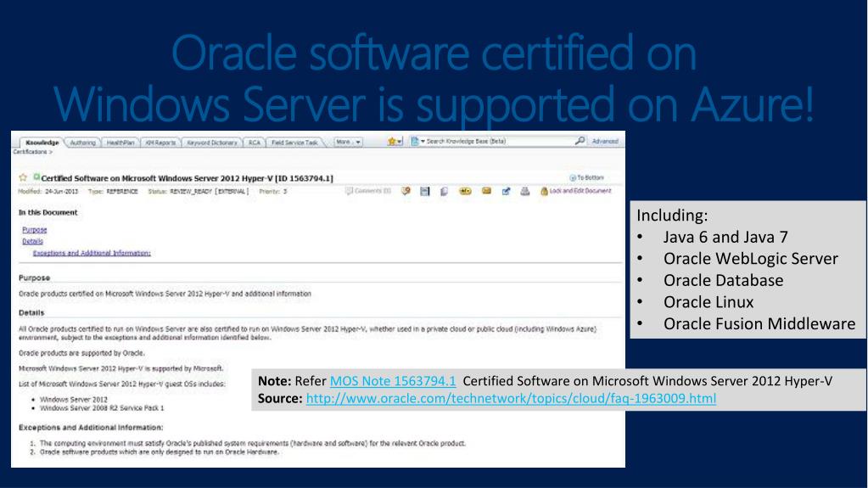Open the HealthPlan tab
Viewport: 868px width, 488px height.
[x=120, y=143]
